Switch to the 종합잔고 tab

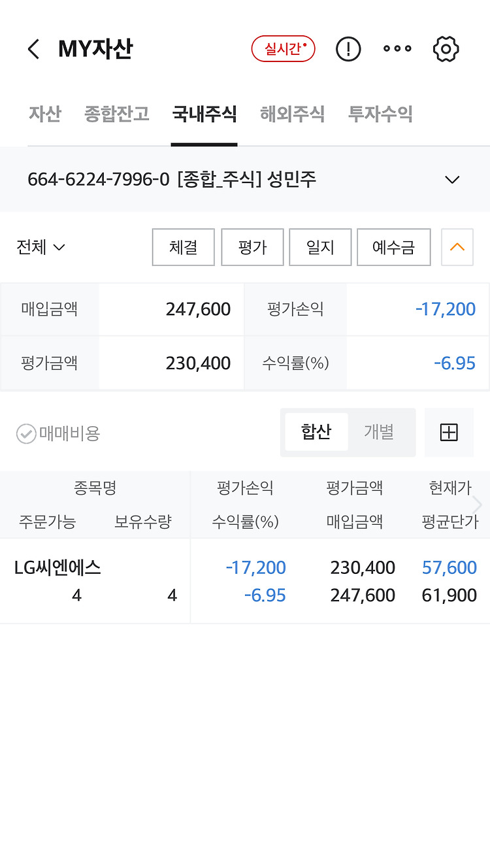click(117, 114)
